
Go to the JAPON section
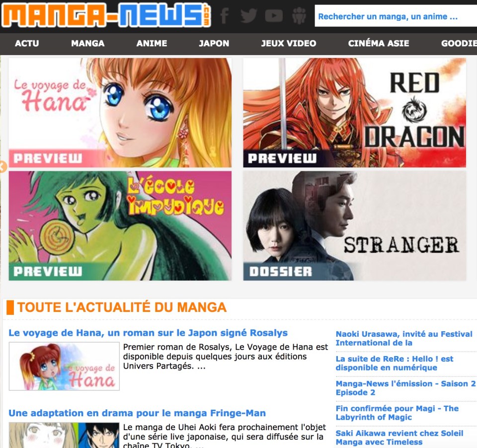click(214, 43)
